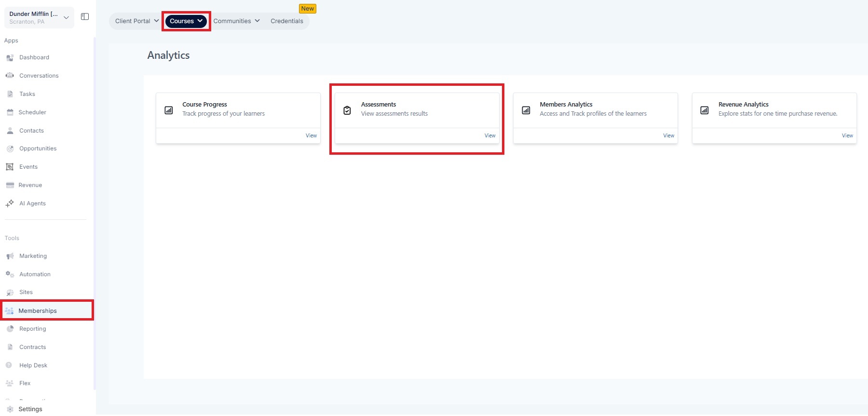The width and height of the screenshot is (868, 416).
Task: View the Members Analytics report
Action: tap(669, 136)
